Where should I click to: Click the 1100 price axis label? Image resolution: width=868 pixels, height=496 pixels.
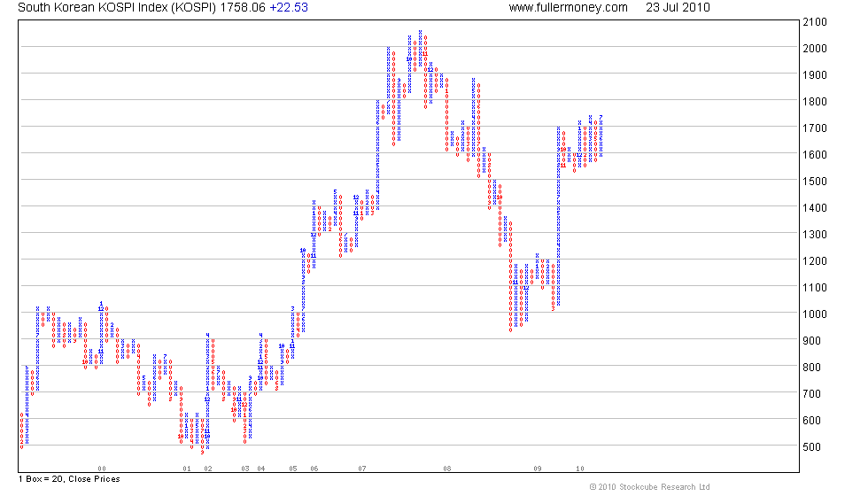(x=815, y=288)
